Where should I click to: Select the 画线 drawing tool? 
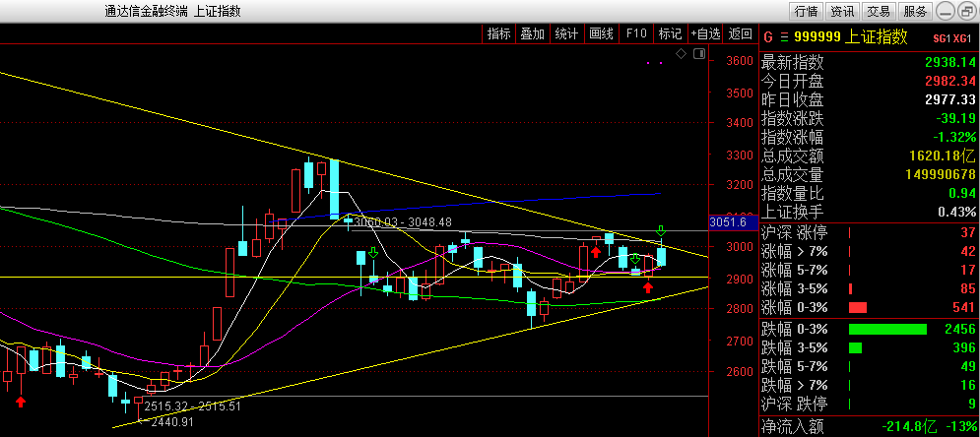[x=601, y=33]
